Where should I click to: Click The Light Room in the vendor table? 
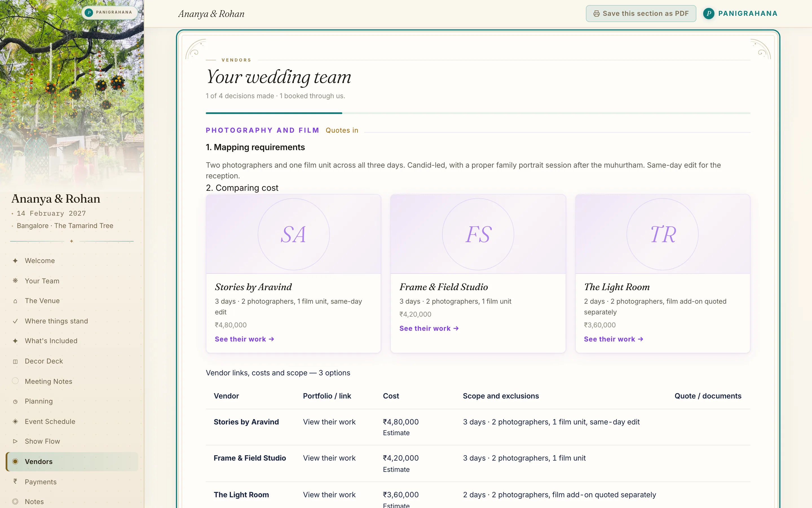[x=241, y=495]
